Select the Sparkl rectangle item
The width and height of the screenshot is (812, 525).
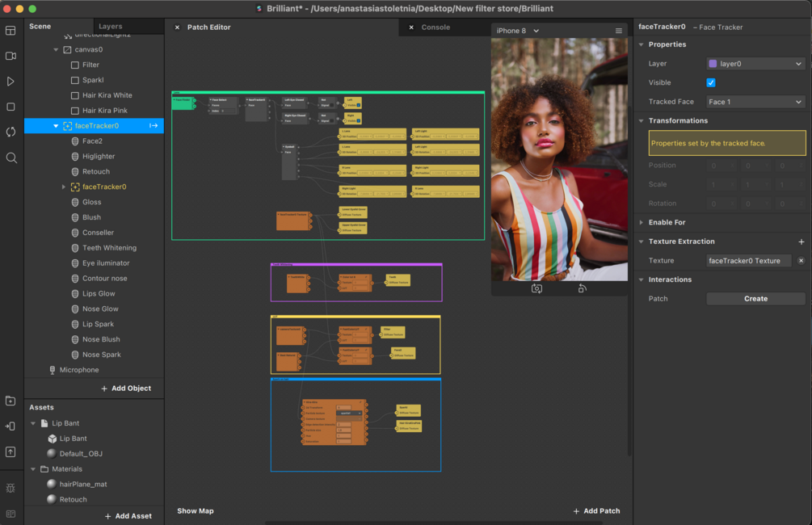click(x=93, y=80)
